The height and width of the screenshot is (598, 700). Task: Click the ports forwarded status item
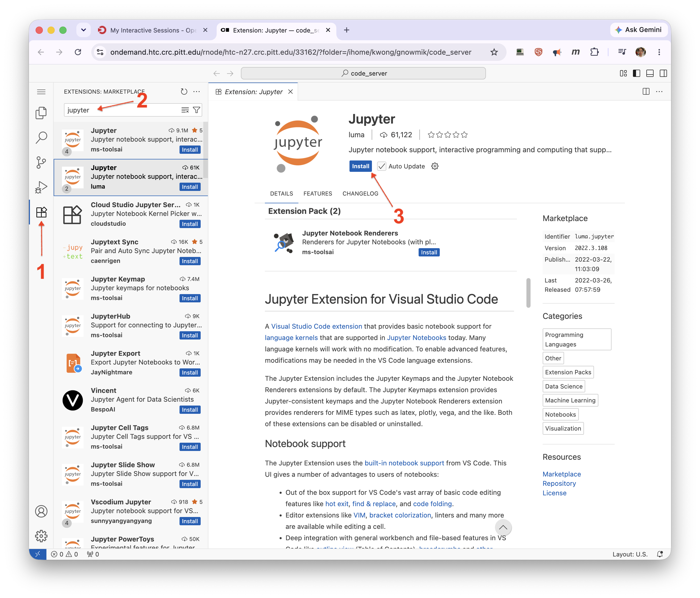click(x=93, y=554)
